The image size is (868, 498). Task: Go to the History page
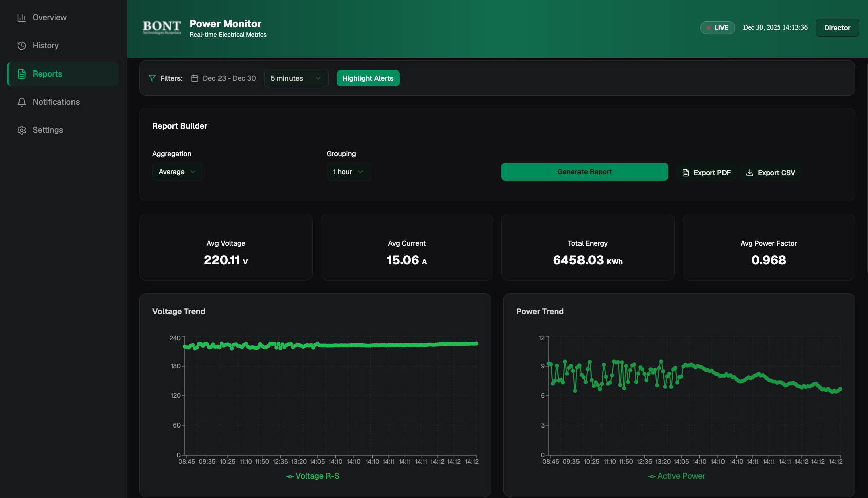click(45, 46)
